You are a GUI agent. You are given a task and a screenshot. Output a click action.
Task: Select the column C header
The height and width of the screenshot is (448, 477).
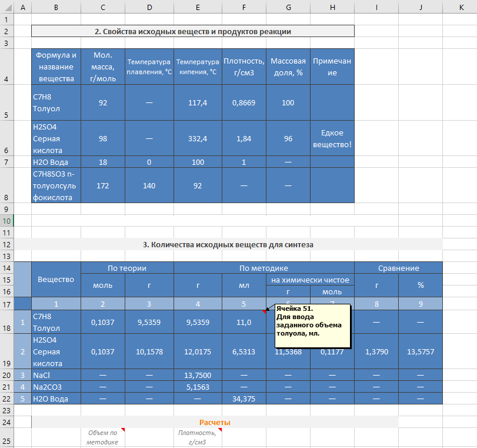[103, 6]
